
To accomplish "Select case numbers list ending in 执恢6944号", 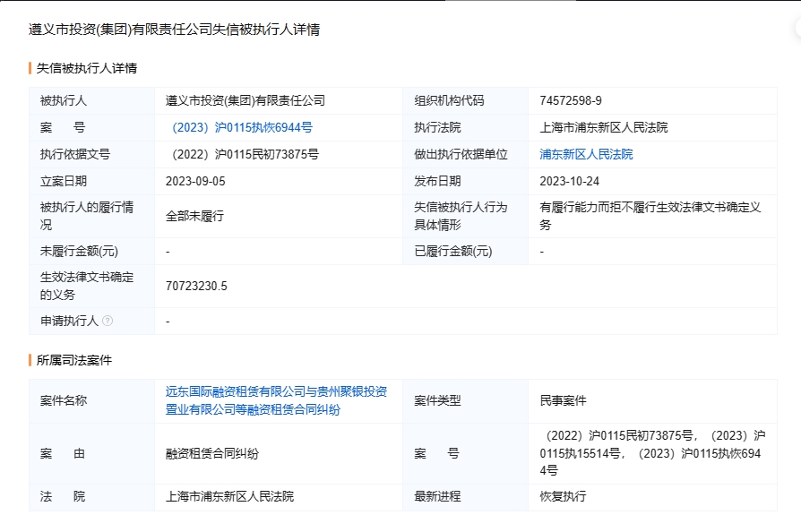I will tap(652, 453).
